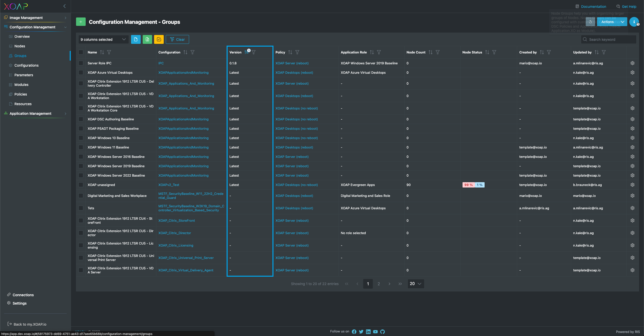Open Settings in the sidebar
Viewport: 644px width, 336px height.
click(17, 303)
